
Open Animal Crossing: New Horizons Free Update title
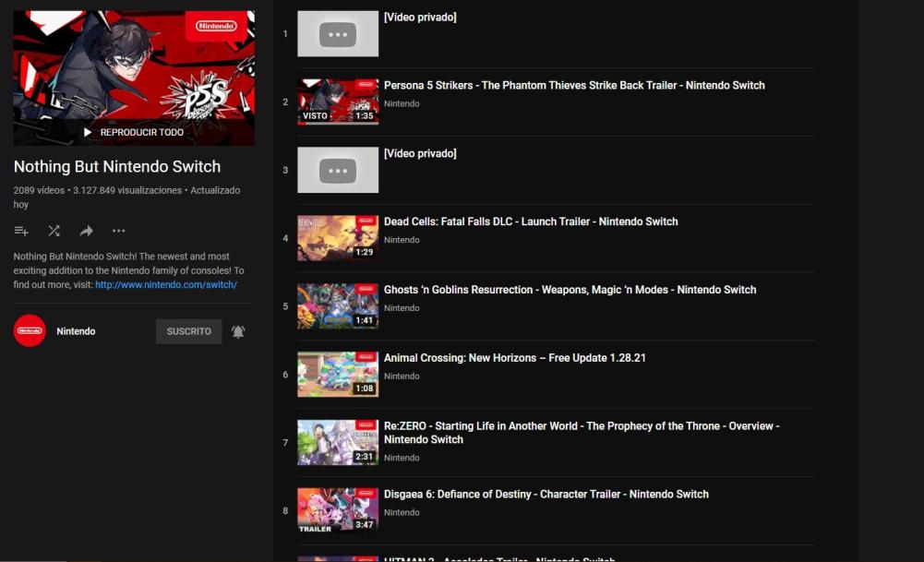[x=514, y=358]
